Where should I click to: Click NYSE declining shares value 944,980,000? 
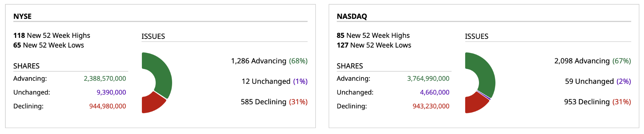click(x=107, y=106)
